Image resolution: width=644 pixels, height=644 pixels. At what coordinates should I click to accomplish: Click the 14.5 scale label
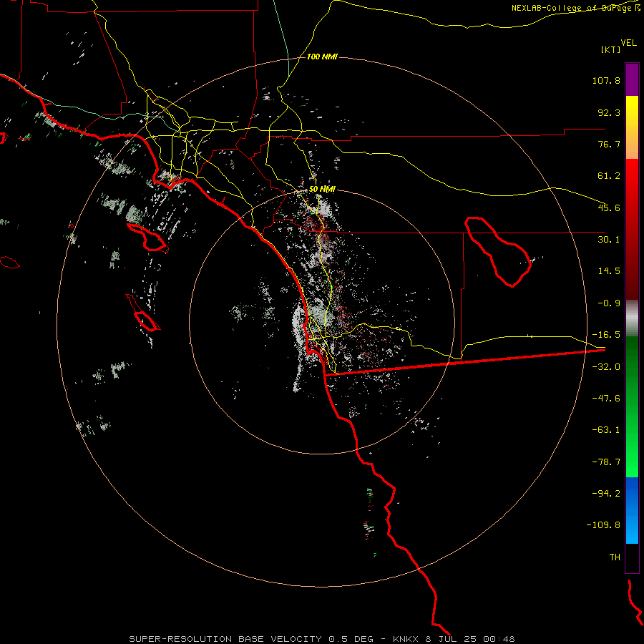coord(609,270)
